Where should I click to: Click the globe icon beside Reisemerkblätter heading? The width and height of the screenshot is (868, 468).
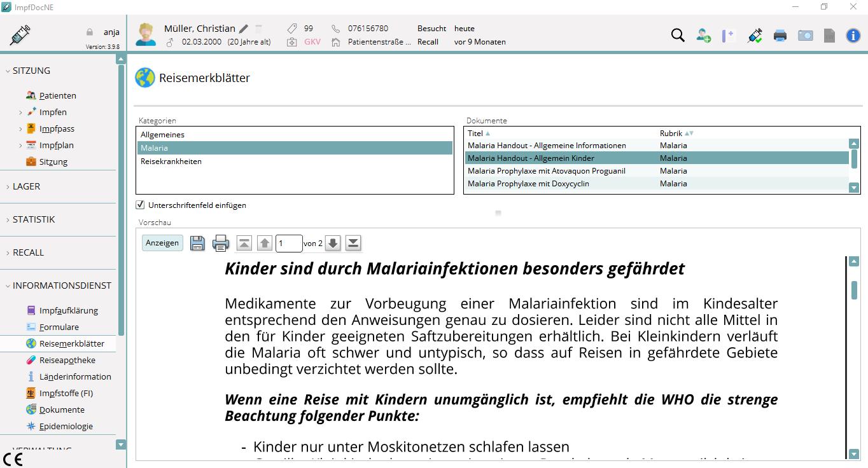click(x=145, y=78)
